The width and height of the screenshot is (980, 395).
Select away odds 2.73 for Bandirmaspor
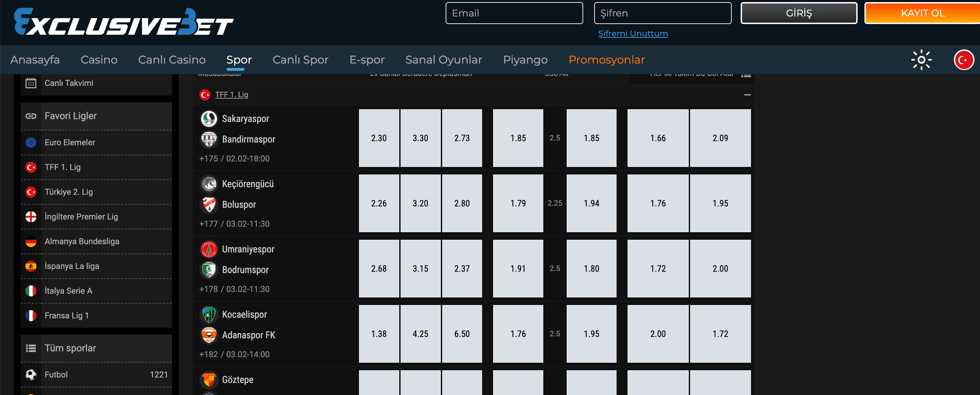point(462,138)
